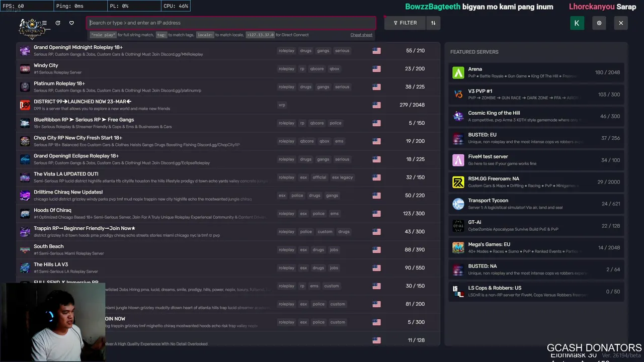Click the Transport Tycoon server icon

tap(458, 204)
